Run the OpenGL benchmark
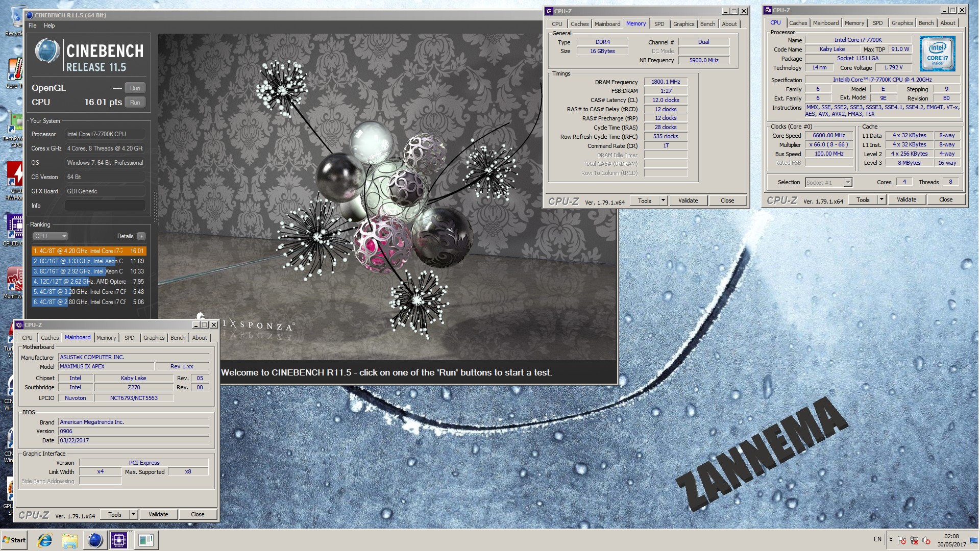Screen dimensions: 980x551 (x=135, y=88)
